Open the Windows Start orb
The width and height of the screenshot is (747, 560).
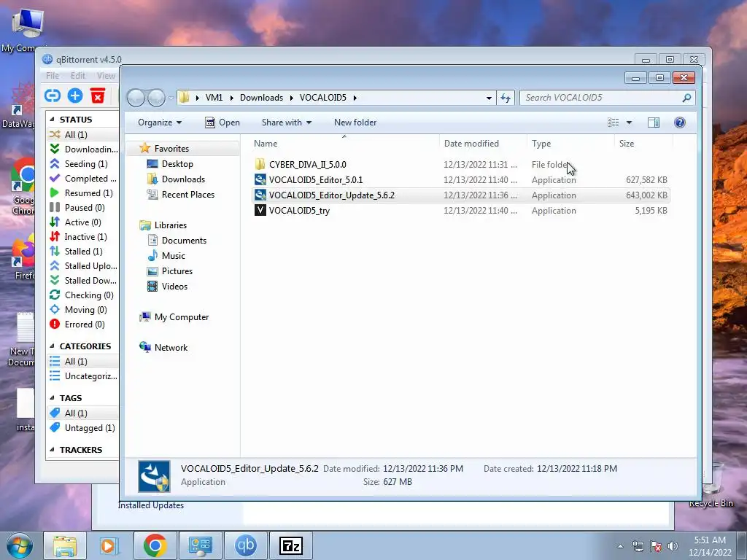(x=20, y=545)
